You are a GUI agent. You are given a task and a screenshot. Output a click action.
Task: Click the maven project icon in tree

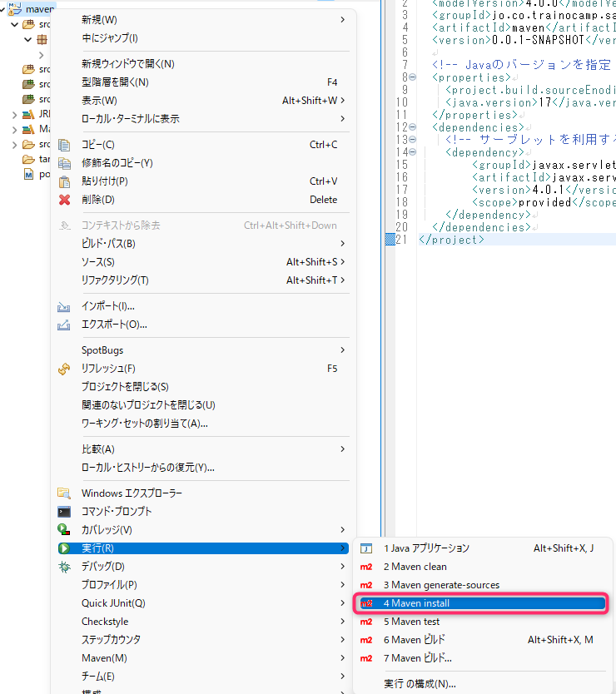(x=15, y=8)
